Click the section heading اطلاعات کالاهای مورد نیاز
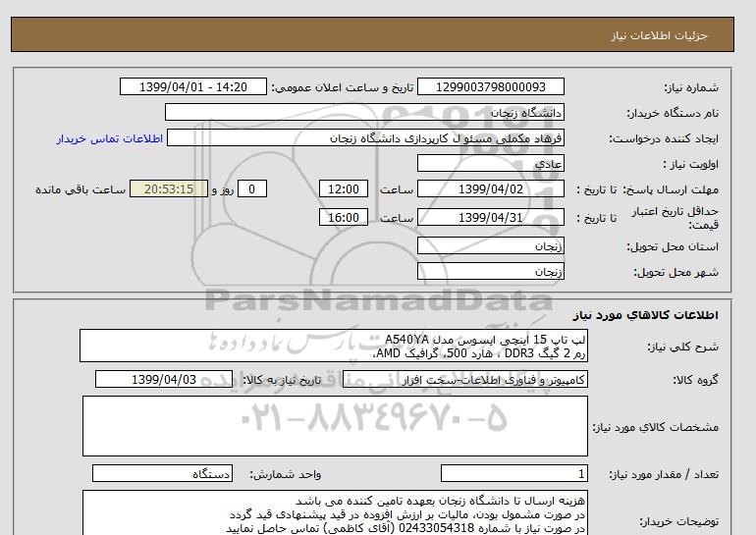756x535 pixels. [x=646, y=315]
